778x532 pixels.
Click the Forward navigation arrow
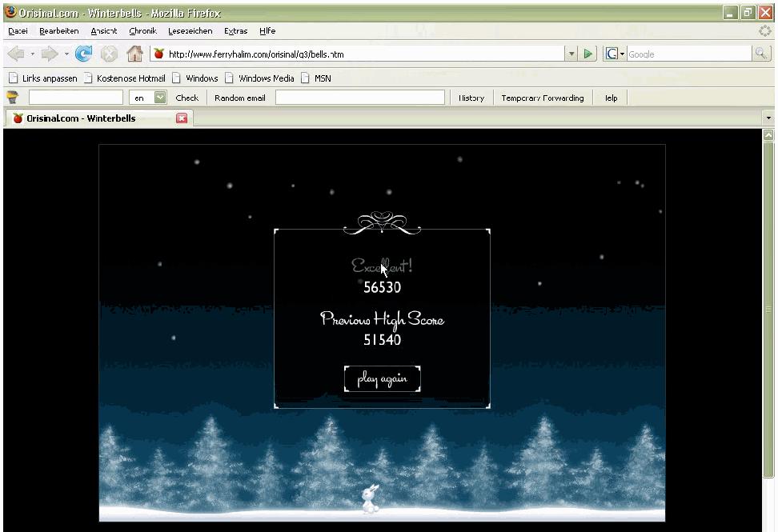pos(50,54)
